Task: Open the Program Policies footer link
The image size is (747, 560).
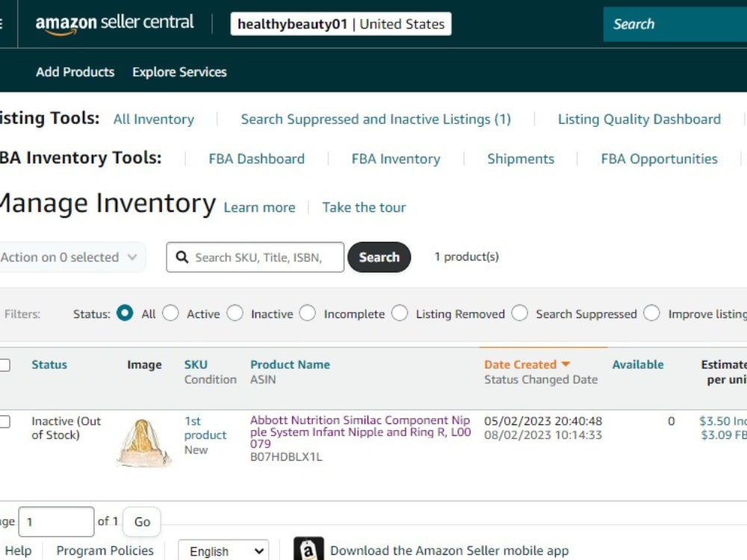Action: [x=105, y=550]
